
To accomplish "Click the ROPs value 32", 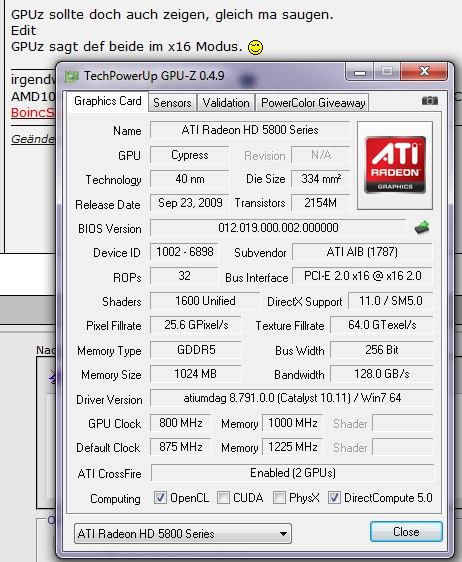I will tap(184, 276).
